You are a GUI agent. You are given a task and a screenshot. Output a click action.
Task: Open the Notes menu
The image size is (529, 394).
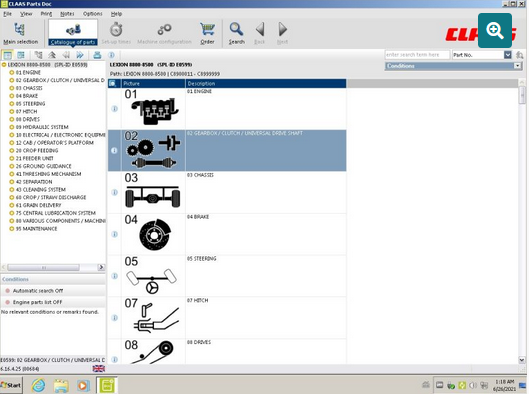[67, 14]
